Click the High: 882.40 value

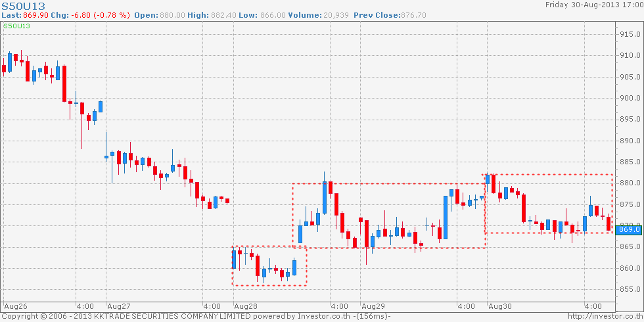click(x=212, y=15)
